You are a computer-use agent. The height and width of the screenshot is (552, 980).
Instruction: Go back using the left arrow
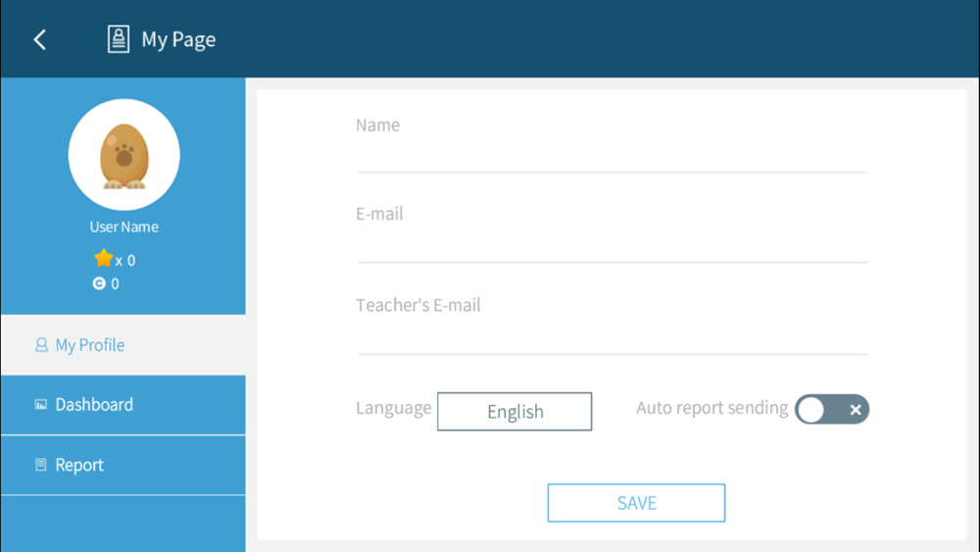tap(40, 39)
